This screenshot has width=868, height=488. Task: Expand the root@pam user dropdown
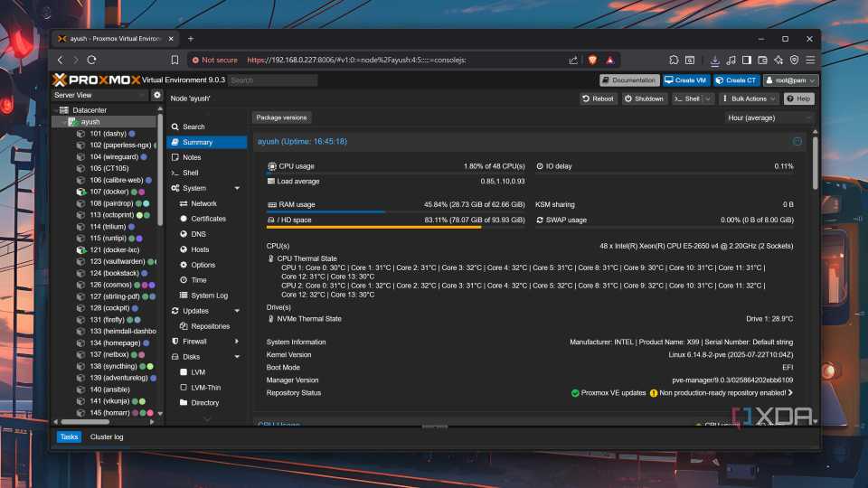812,80
